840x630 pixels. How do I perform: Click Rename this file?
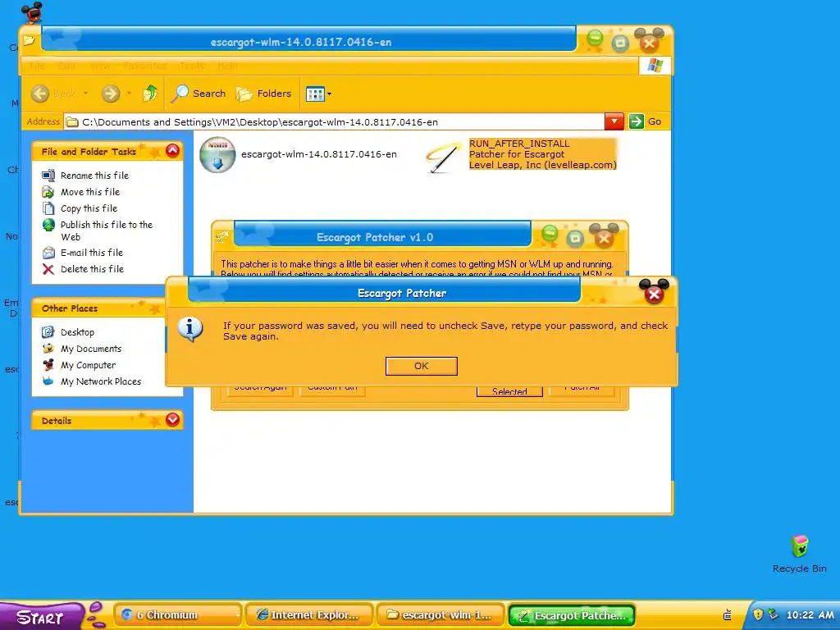(x=94, y=176)
